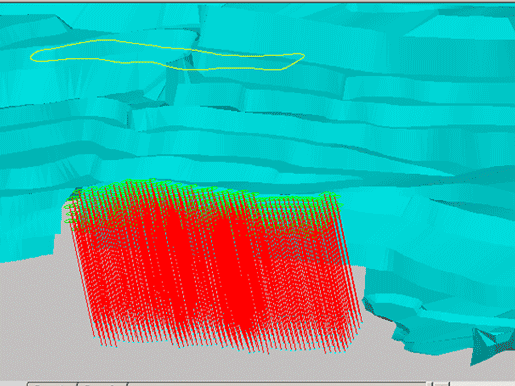Click the horizontal scrollbar track at bottom
Image resolution: width=515 pixels, height=386 pixels.
[x=277, y=384]
